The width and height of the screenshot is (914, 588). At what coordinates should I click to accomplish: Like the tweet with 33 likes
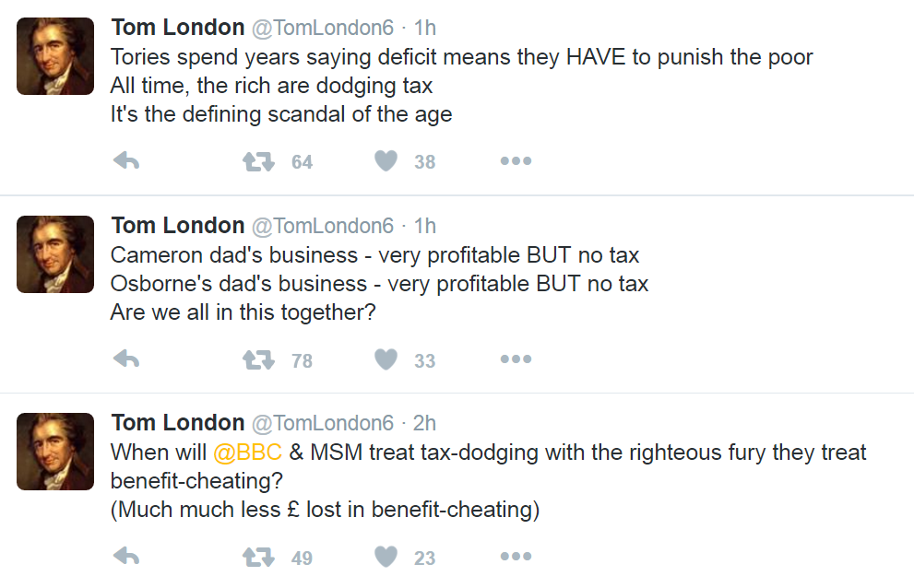point(386,359)
